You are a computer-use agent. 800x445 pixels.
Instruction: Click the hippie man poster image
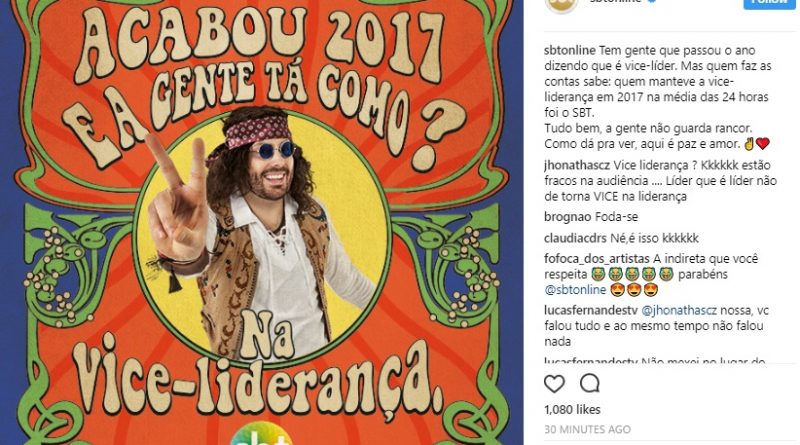click(262, 222)
